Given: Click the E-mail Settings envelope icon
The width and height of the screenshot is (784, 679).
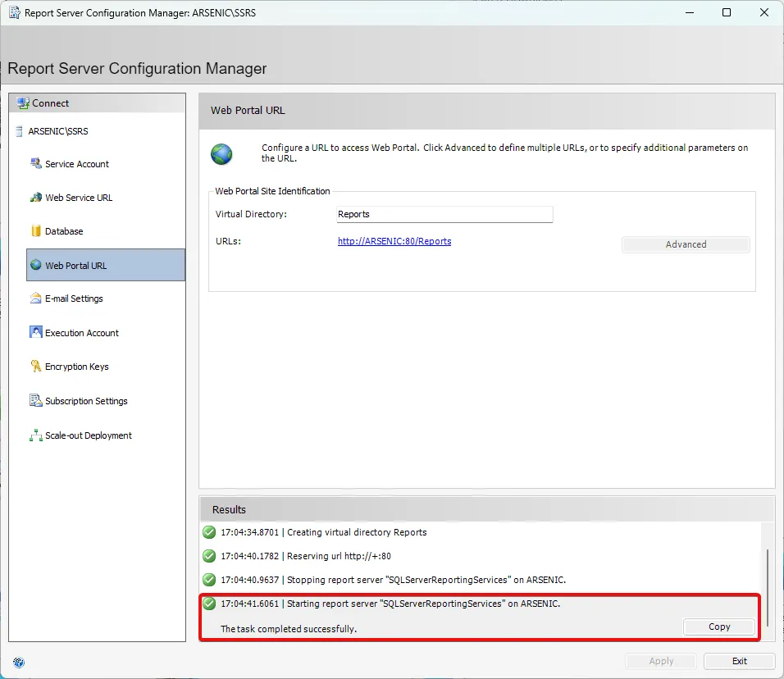Looking at the screenshot, I should click(x=36, y=298).
